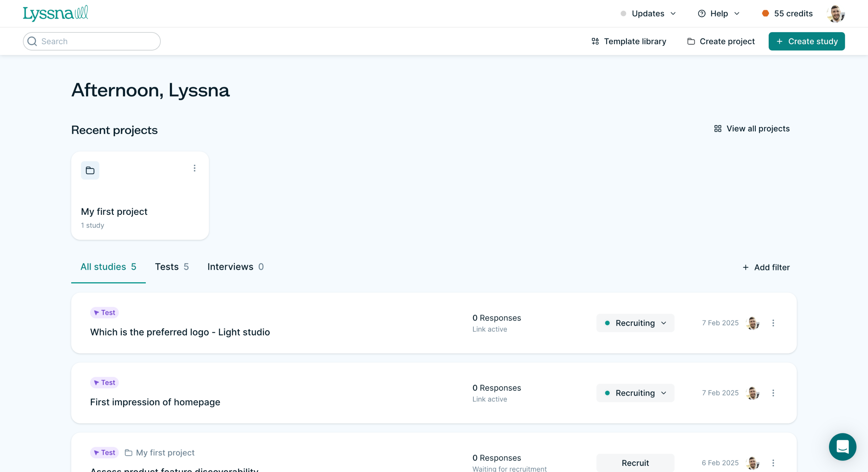
Task: Open the chat support widget
Action: pos(842,447)
